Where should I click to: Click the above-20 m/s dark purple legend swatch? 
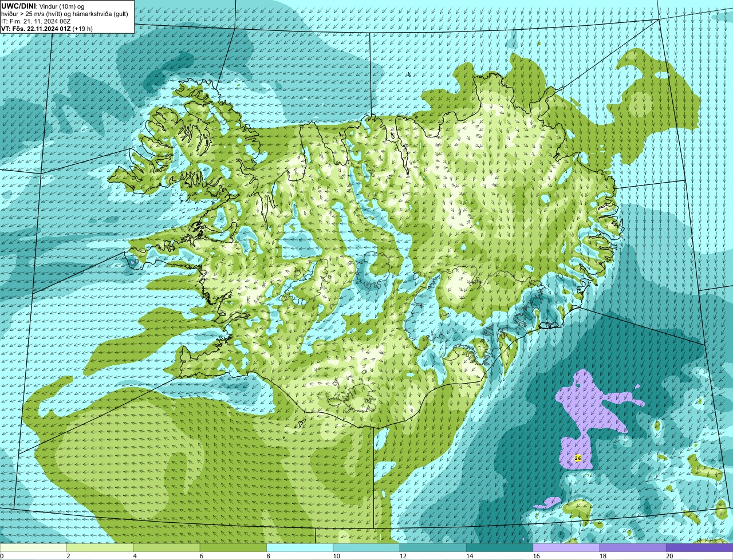[700, 547]
